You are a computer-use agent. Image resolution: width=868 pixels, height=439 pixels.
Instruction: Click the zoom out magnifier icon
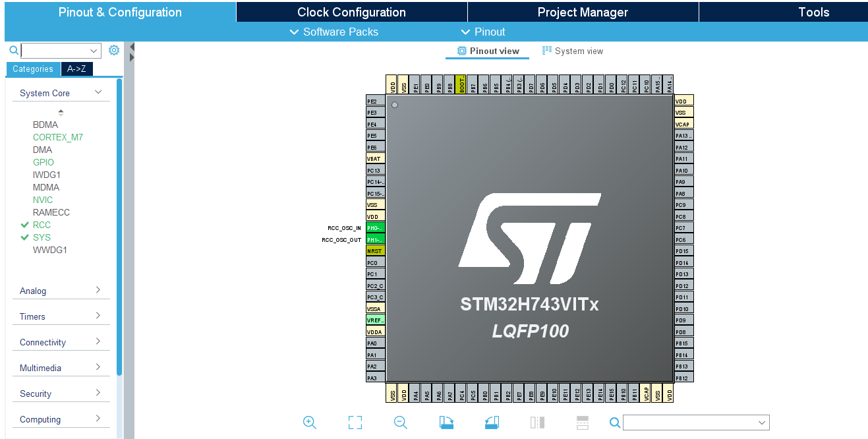(400, 423)
